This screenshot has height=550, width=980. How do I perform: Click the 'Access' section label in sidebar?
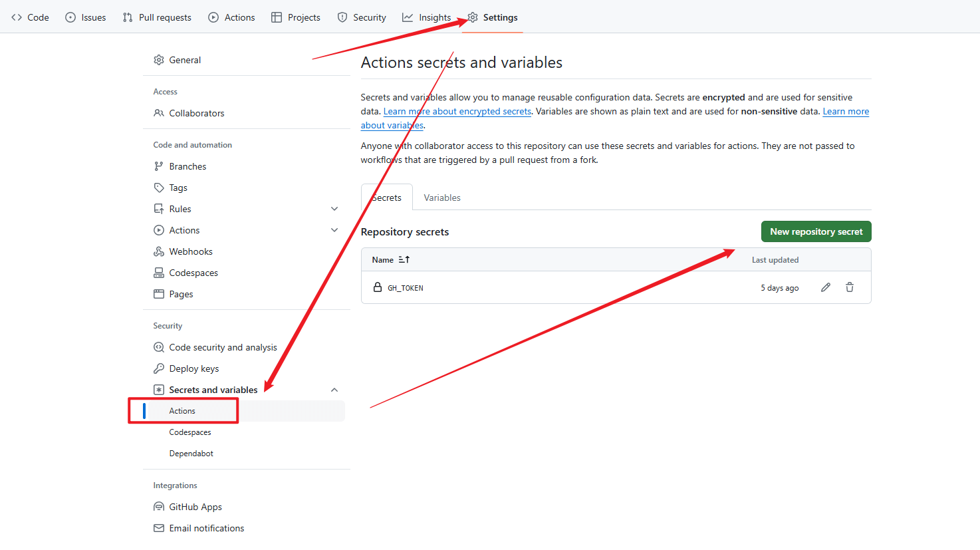click(166, 92)
